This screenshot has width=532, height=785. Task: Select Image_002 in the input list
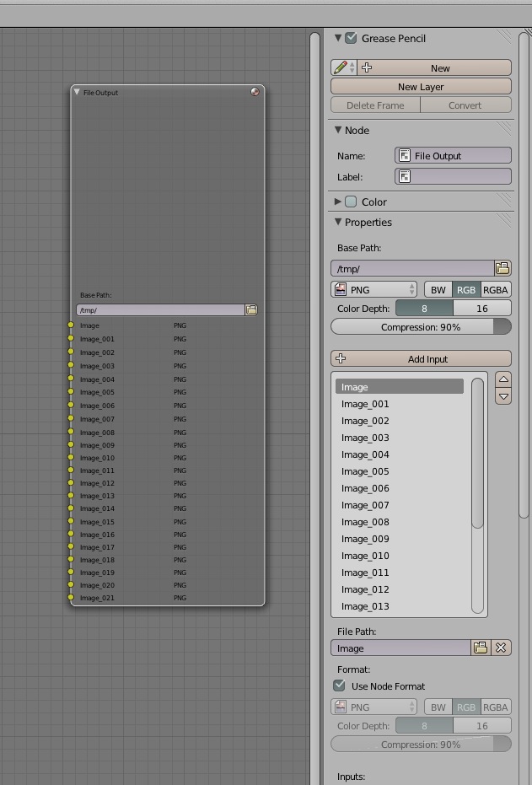click(x=400, y=421)
